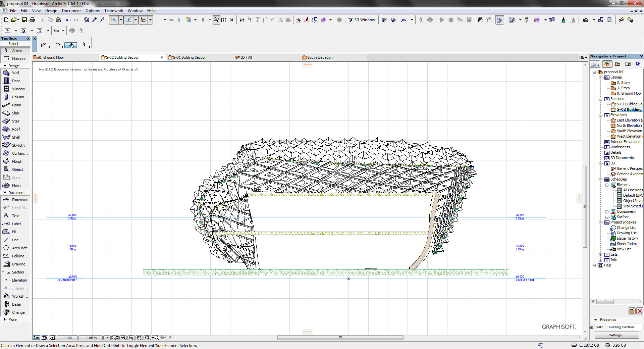Click the Save icon in toolbar
644x349 pixels.
coord(24,20)
